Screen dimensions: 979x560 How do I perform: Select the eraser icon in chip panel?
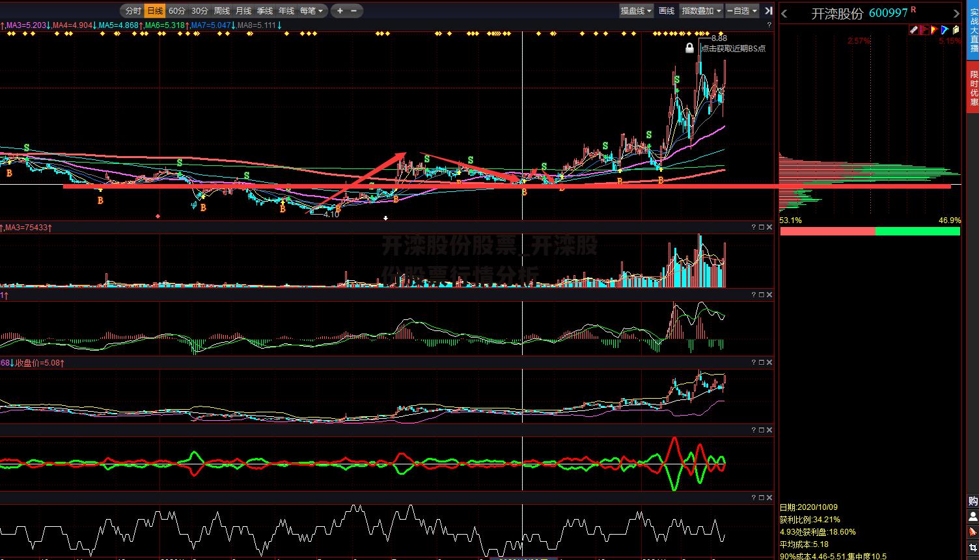pyautogui.click(x=913, y=29)
